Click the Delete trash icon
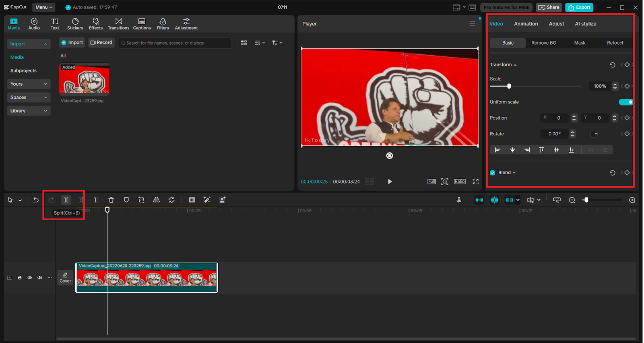The width and height of the screenshot is (644, 343). point(111,200)
